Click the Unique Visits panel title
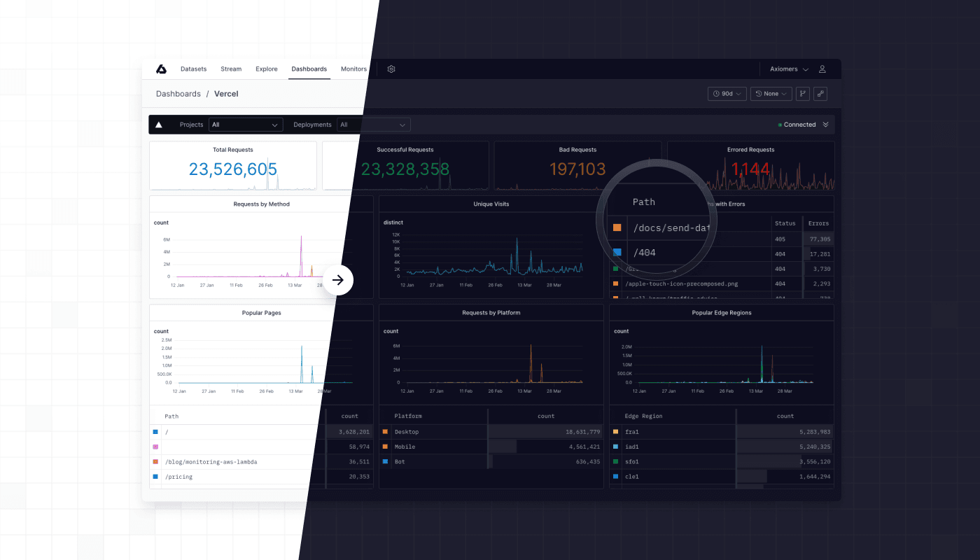 pyautogui.click(x=491, y=204)
